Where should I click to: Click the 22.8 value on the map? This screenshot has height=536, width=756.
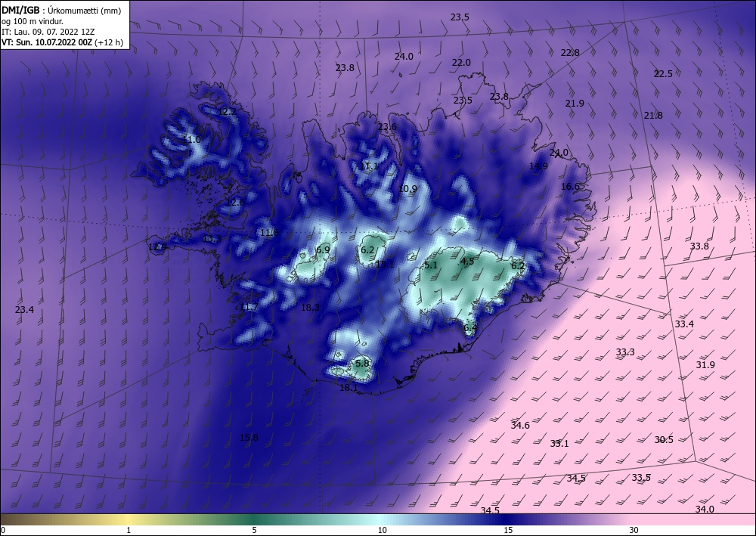[570, 53]
